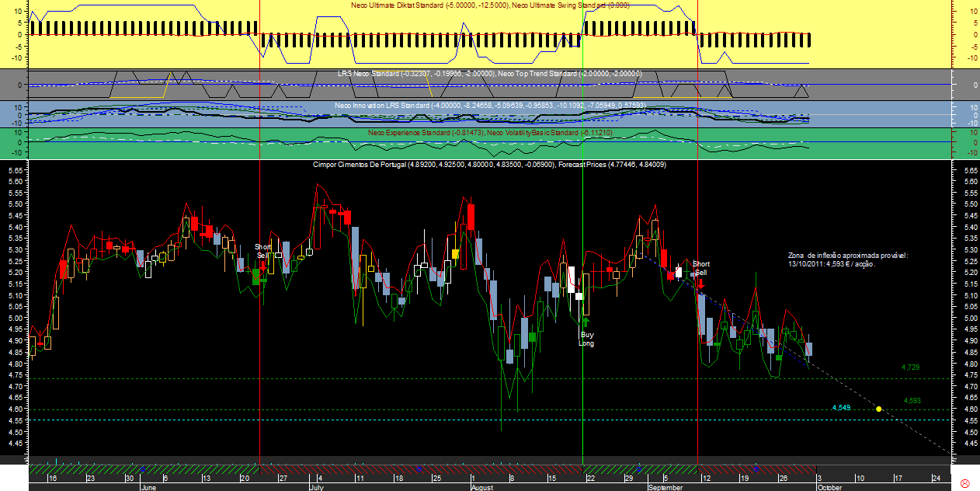Select the Short Sell label in June

point(263,251)
